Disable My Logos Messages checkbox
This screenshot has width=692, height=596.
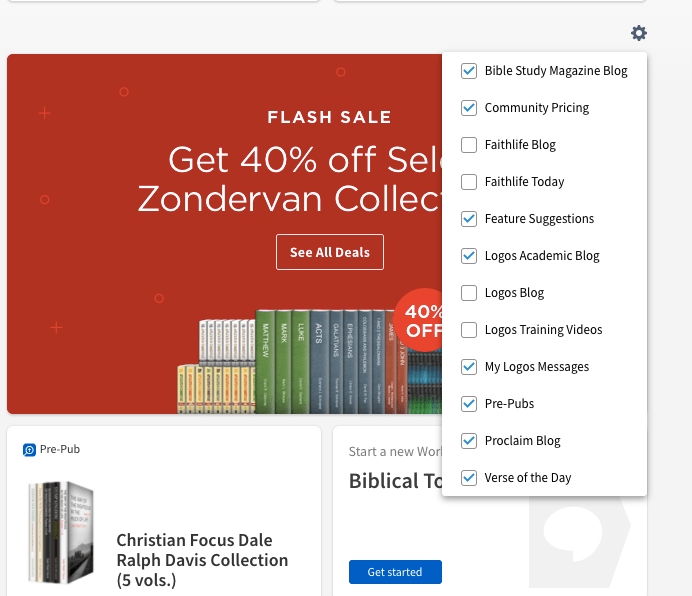pyautogui.click(x=468, y=367)
